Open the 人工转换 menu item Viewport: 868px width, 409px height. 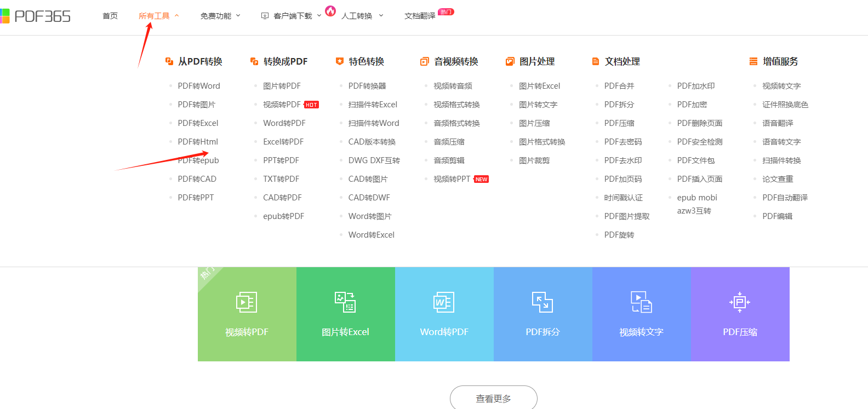[x=357, y=16]
